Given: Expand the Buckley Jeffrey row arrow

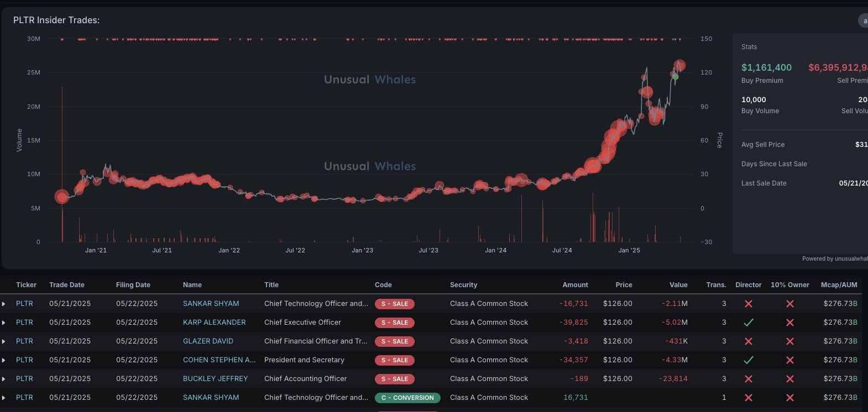Looking at the screenshot, I should pyautogui.click(x=3, y=379).
